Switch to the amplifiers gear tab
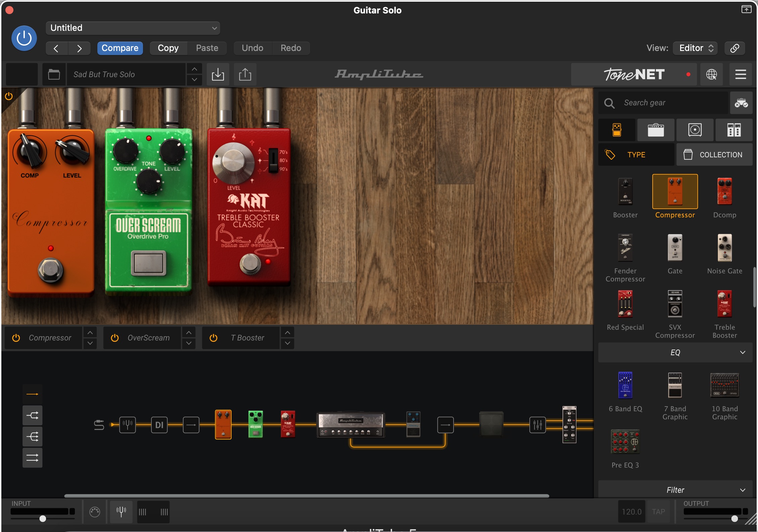Viewport: 758px width, 532px height. point(656,130)
